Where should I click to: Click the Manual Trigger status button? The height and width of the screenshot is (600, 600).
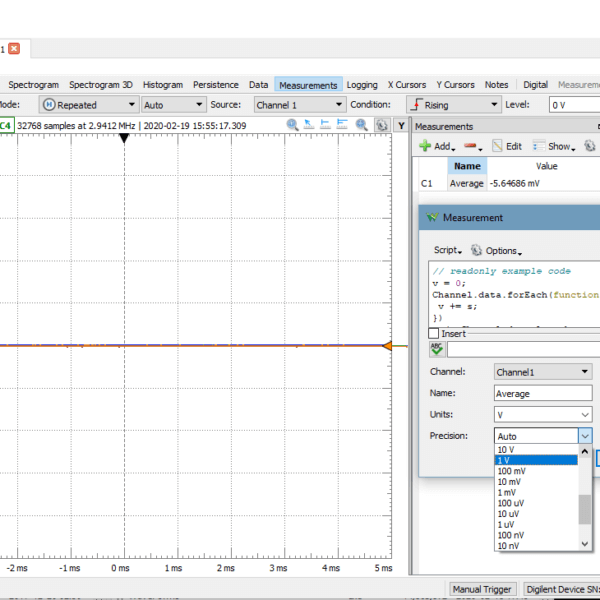click(x=482, y=589)
